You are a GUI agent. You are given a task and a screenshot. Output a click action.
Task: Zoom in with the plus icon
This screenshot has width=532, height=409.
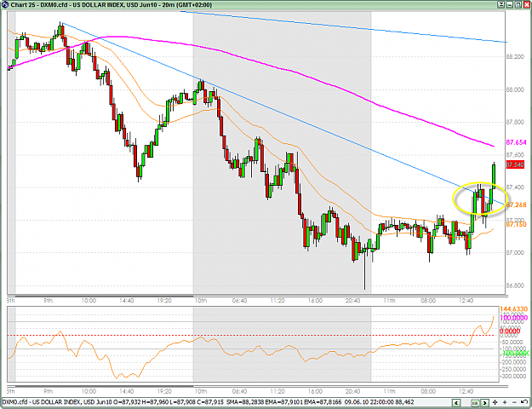[505, 402]
